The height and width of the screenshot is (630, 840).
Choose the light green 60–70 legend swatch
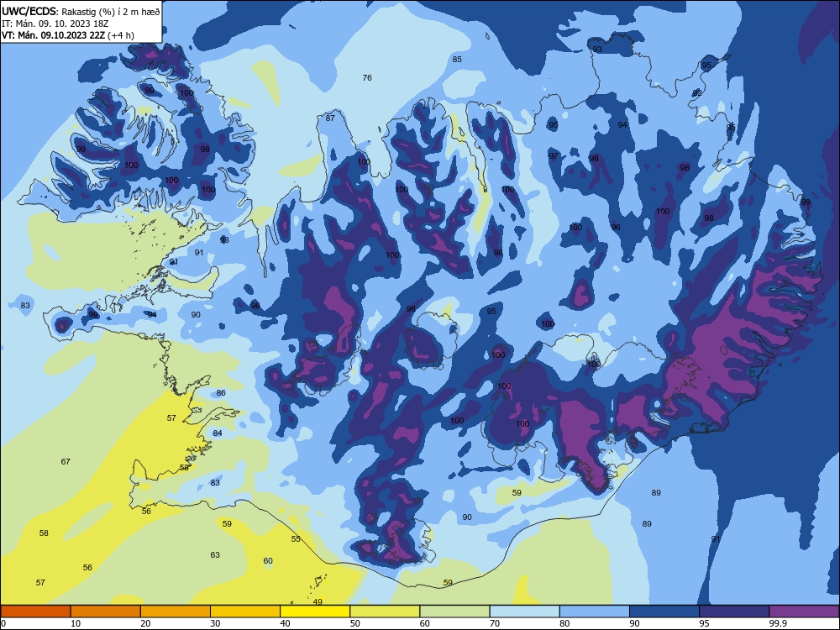[454, 612]
